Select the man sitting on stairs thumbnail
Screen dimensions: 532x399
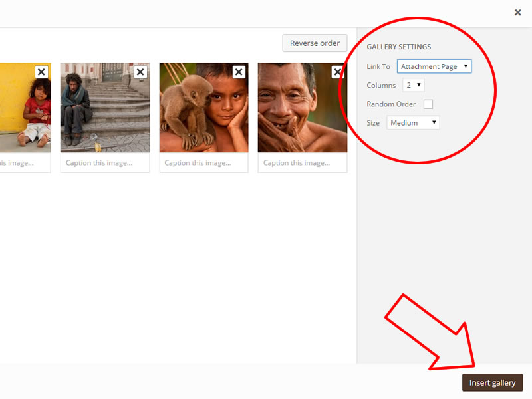[x=105, y=108]
